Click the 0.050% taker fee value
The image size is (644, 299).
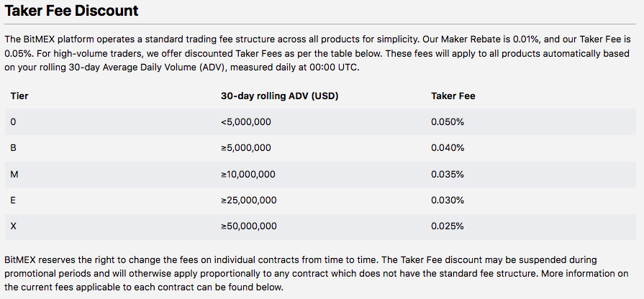click(x=448, y=121)
